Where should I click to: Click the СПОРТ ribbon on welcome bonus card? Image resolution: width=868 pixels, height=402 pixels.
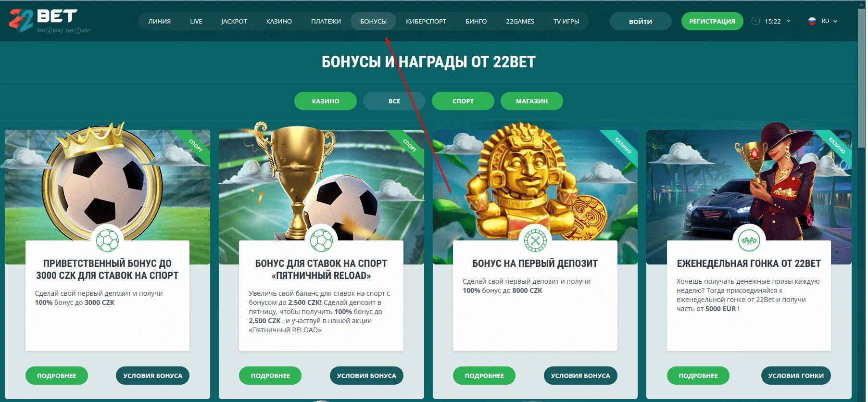[x=195, y=145]
